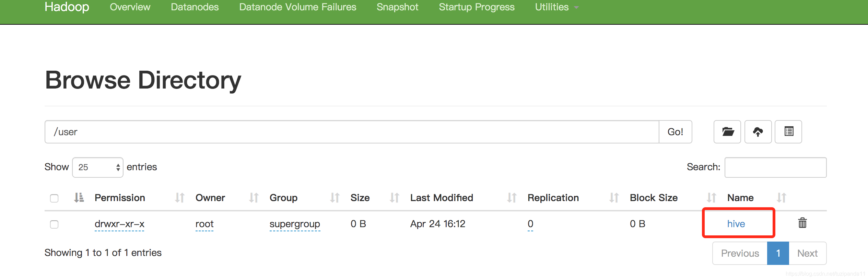Sort by the first column sort icon
The height and width of the screenshot is (280, 868).
click(x=79, y=198)
